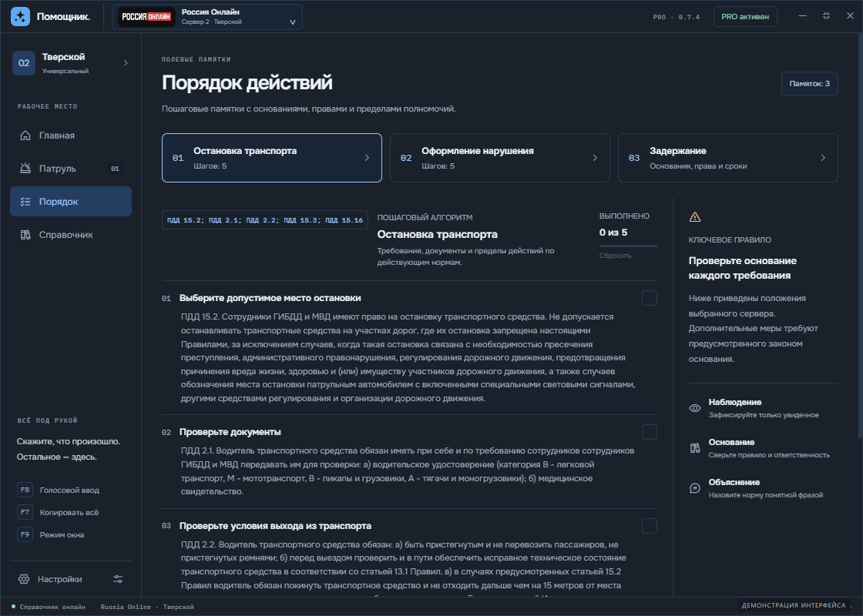
Task: Click the PRO · 0.7.4 version label
Action: point(677,17)
